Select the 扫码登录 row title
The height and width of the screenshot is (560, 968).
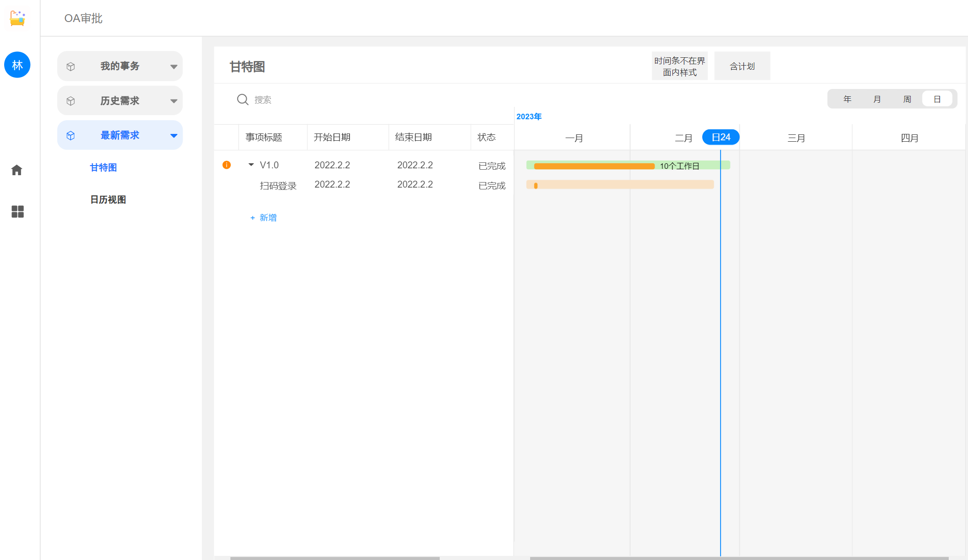click(x=278, y=186)
